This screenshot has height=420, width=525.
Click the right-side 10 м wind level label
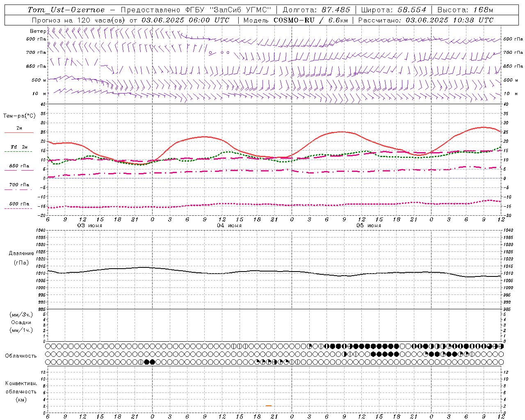point(510,94)
